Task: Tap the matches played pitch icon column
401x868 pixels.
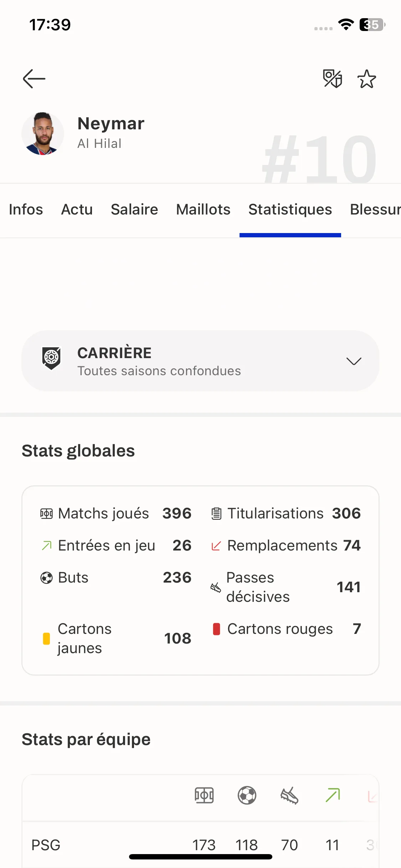Action: 204,795
